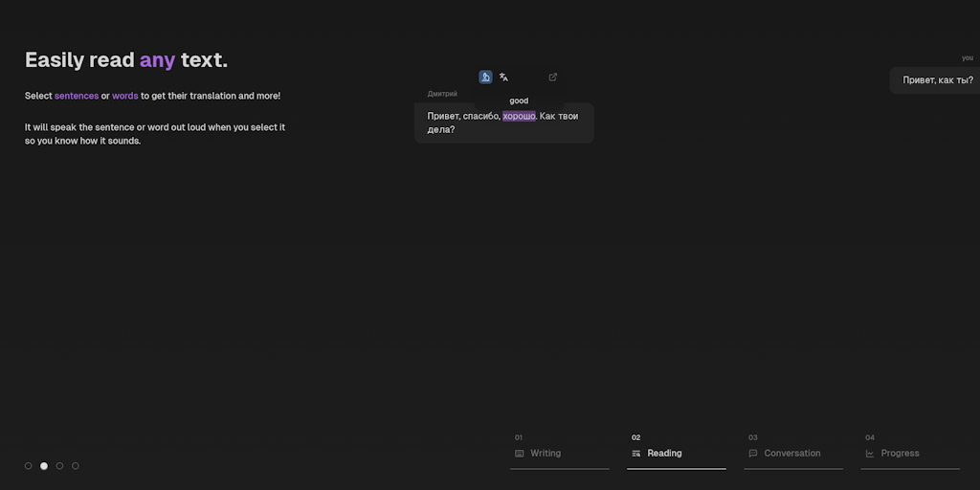
Task: Select the third slide pagination dot
Action: [x=59, y=466]
